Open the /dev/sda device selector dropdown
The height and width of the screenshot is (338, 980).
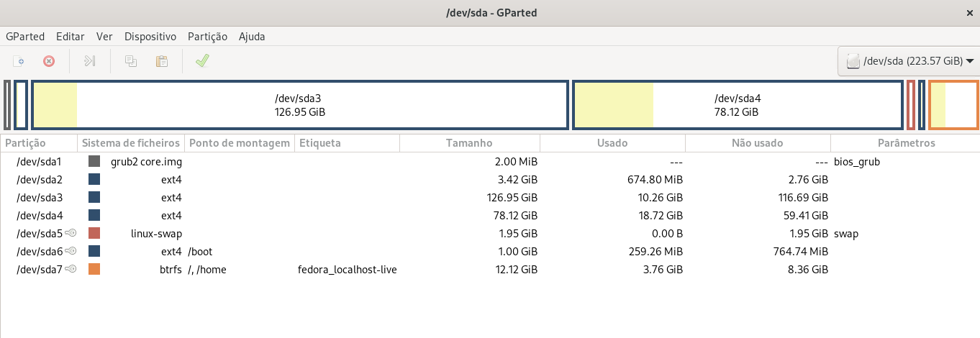pyautogui.click(x=909, y=61)
